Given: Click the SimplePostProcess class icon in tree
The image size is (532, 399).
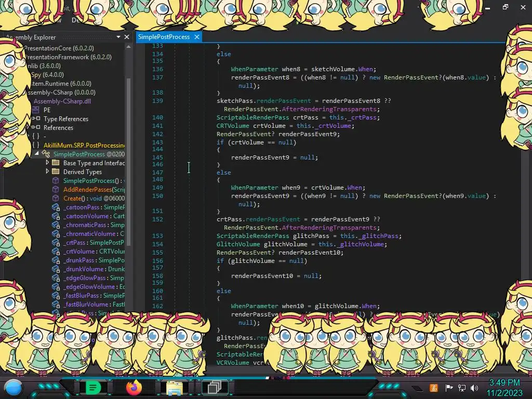Looking at the screenshot, I should click(x=46, y=154).
